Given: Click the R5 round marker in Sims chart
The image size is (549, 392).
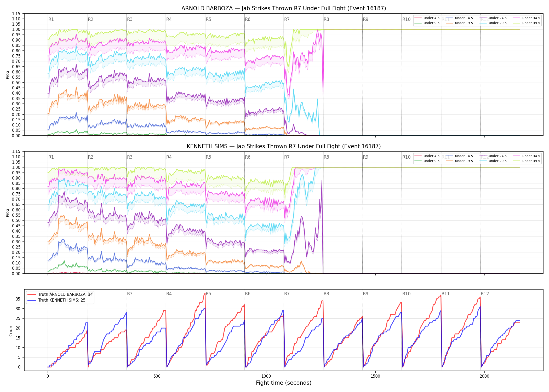Looking at the screenshot, I should click(208, 157).
